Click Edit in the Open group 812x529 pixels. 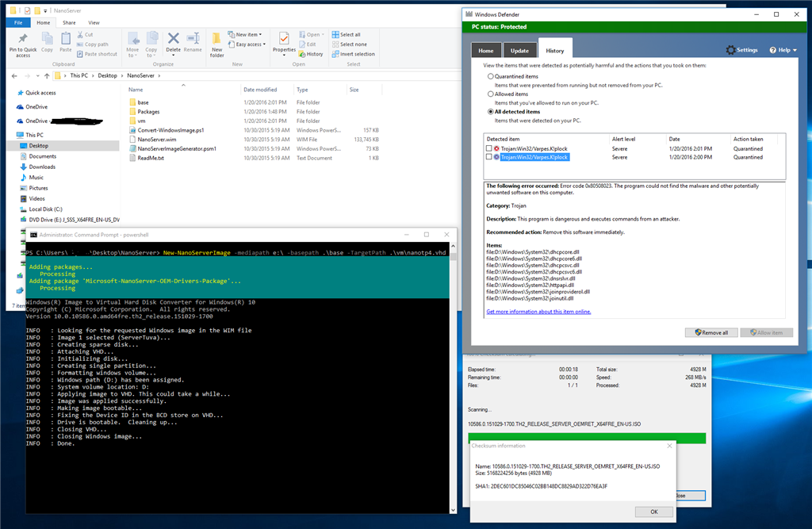(308, 44)
